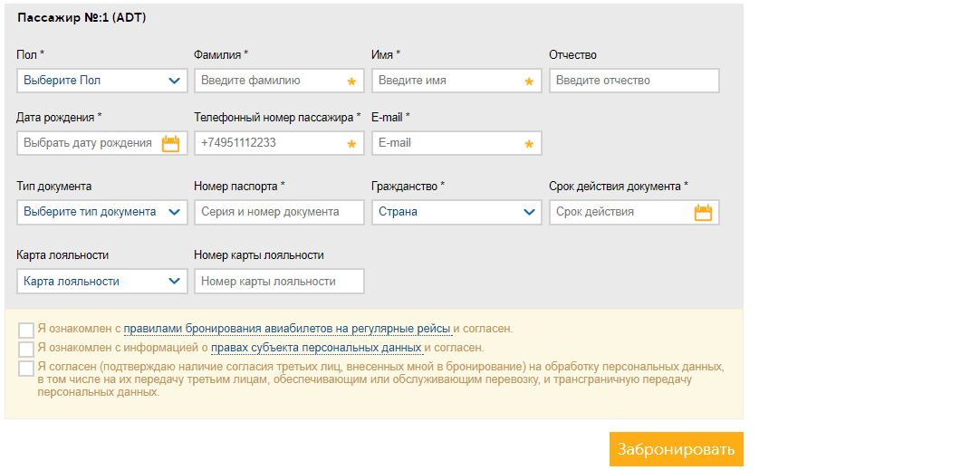Open the document expiry calendar icon
980x470 pixels.
pyautogui.click(x=703, y=212)
